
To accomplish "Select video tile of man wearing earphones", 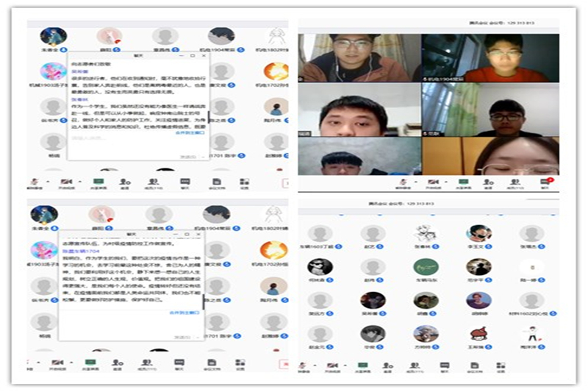I will pyautogui.click(x=359, y=58).
